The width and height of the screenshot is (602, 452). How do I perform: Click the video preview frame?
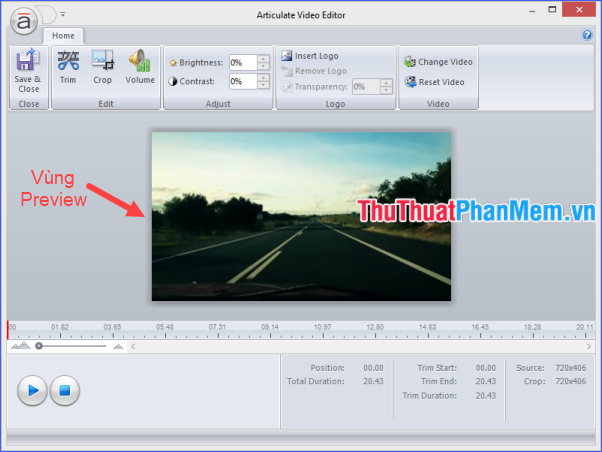[301, 217]
